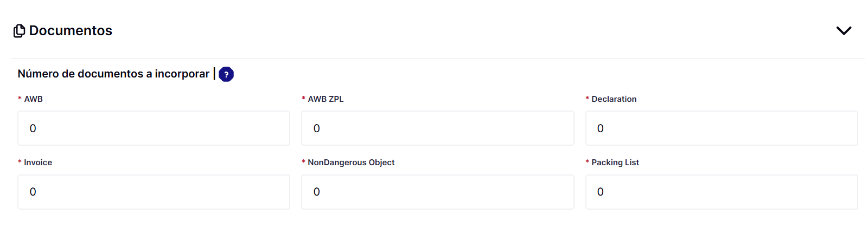
Task: Click the Invoice label text
Action: tap(38, 163)
